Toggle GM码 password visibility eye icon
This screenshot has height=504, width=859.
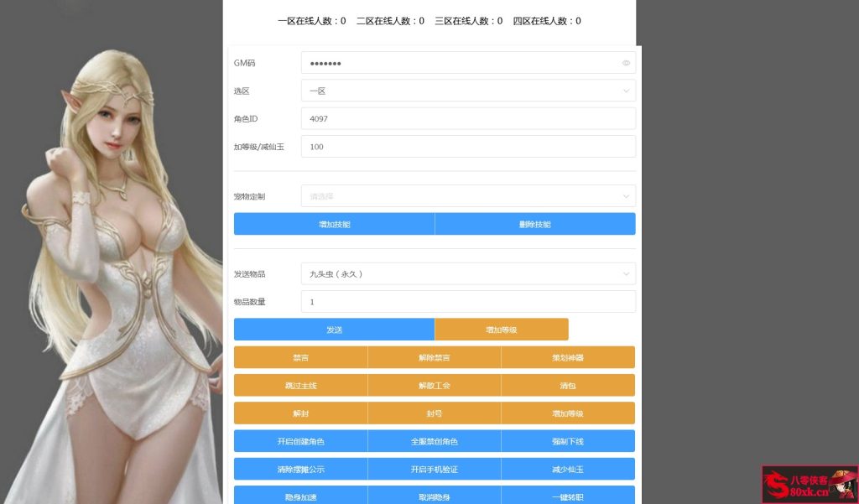[626, 63]
